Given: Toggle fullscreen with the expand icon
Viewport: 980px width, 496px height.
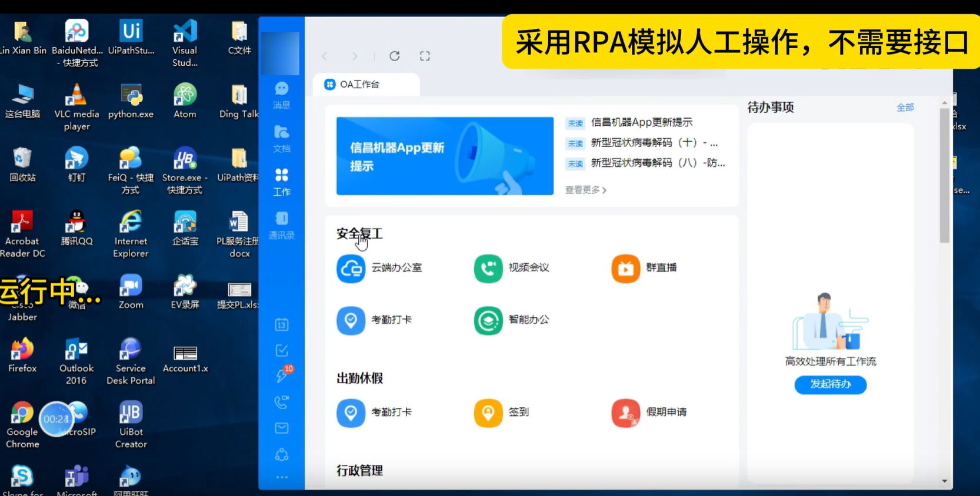Looking at the screenshot, I should (425, 56).
